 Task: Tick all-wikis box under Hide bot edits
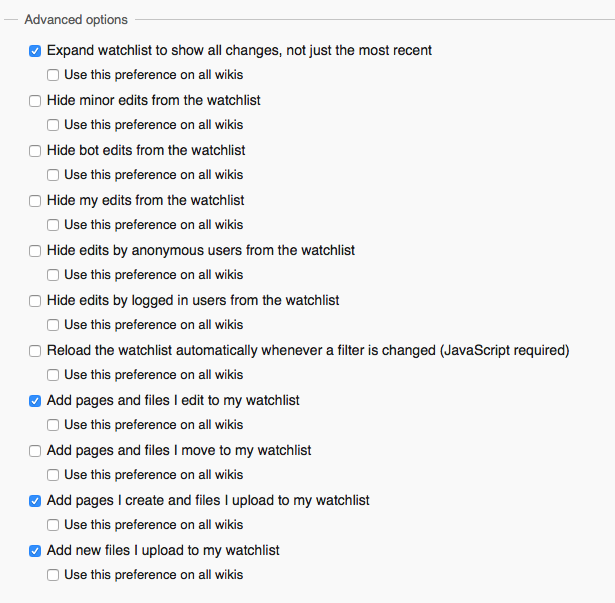53,175
